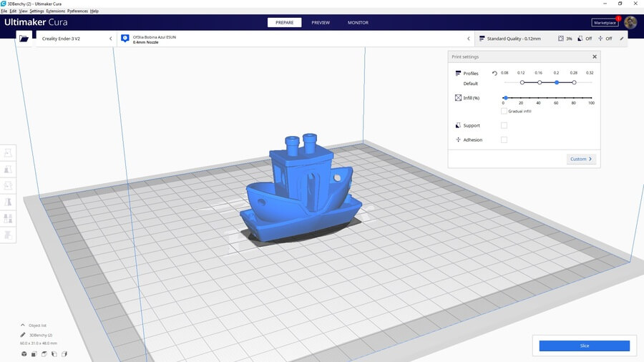Select the 0.12 layer height profile point

point(522,82)
